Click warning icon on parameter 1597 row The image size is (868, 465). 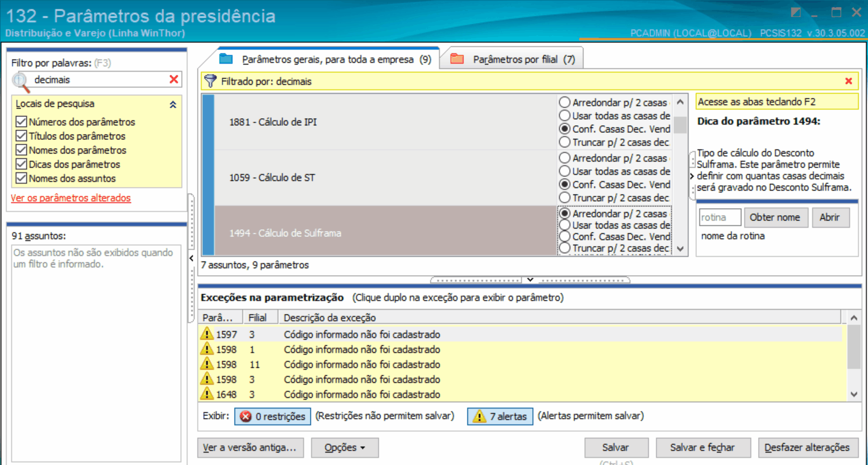pos(206,334)
